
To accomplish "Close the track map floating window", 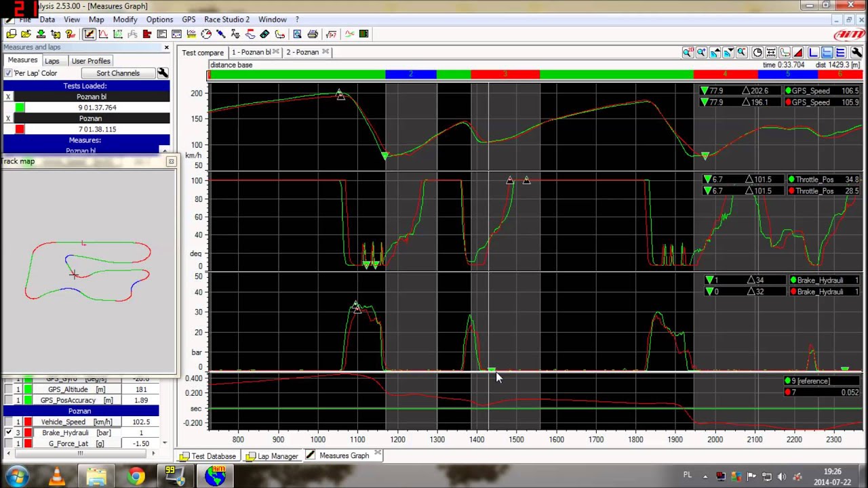I will pos(171,161).
